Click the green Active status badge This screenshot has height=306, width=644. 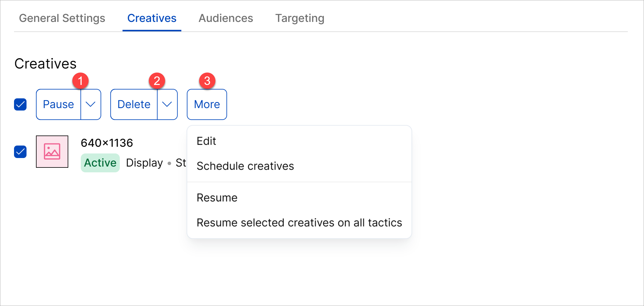(x=100, y=163)
